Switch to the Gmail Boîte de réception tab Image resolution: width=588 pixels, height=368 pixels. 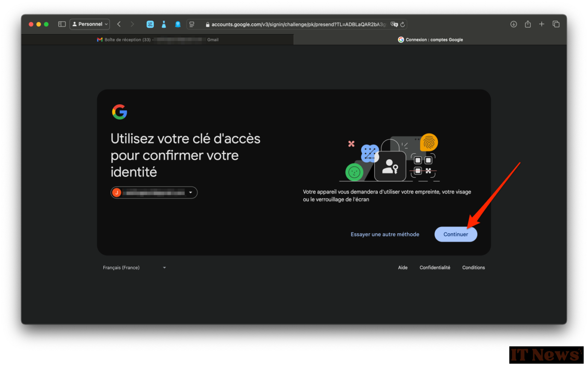[157, 39]
